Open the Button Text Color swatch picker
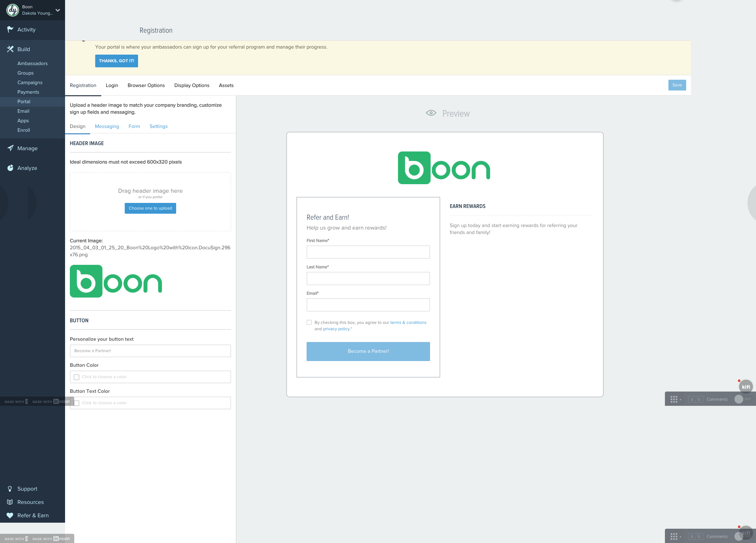 click(77, 403)
